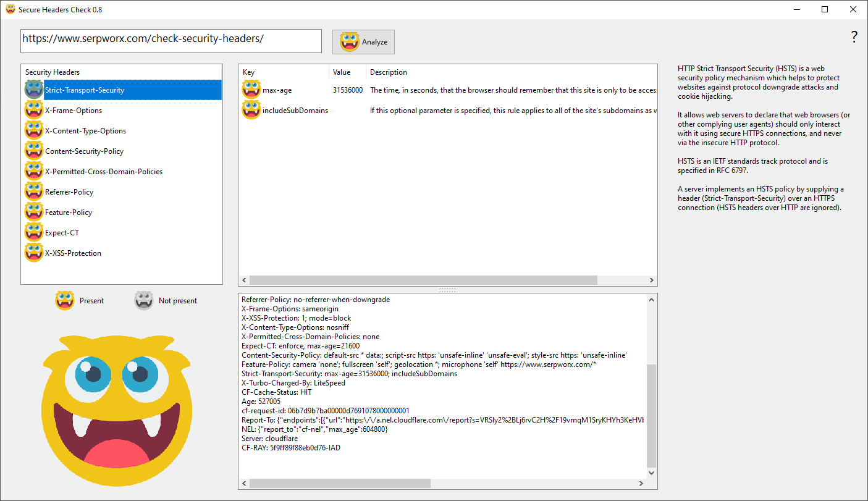Click the max-age row icon
This screenshot has width=868, height=501.
click(251, 90)
